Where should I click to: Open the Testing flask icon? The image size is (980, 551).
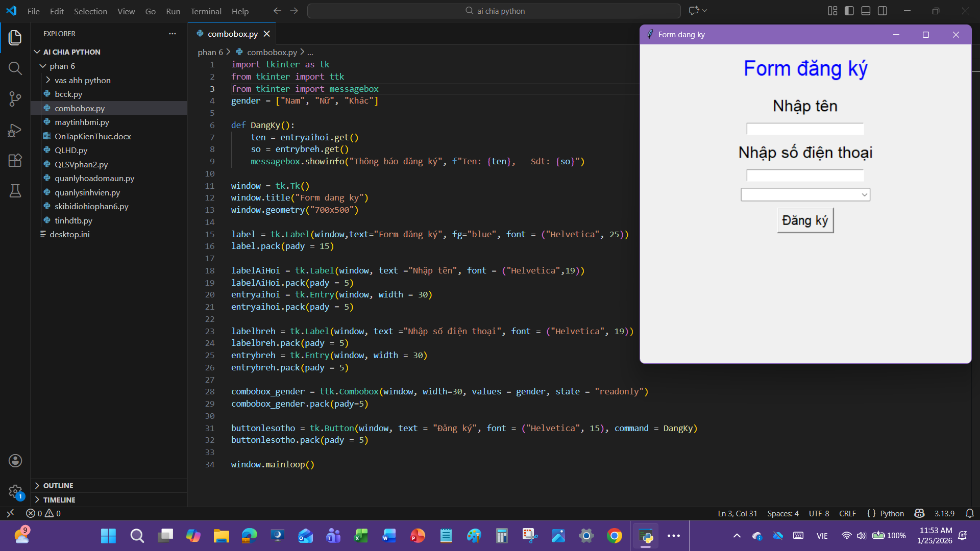(x=15, y=191)
